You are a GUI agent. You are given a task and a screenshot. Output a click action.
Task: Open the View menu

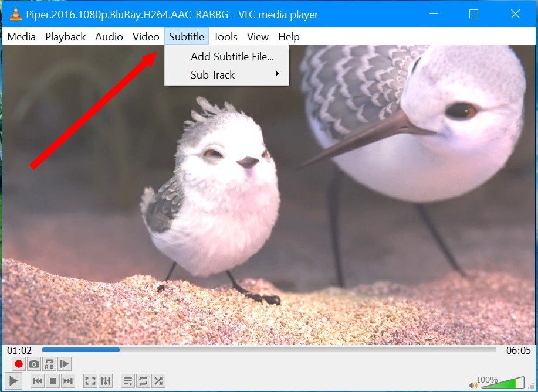tap(258, 37)
